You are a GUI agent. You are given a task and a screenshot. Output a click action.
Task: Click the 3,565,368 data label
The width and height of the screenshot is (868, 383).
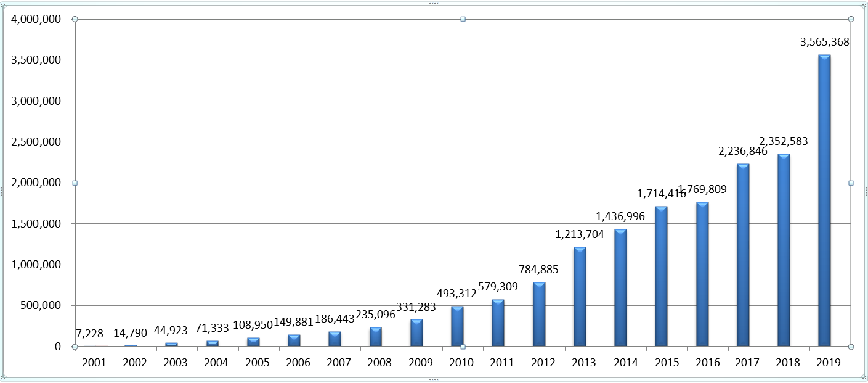tap(824, 43)
